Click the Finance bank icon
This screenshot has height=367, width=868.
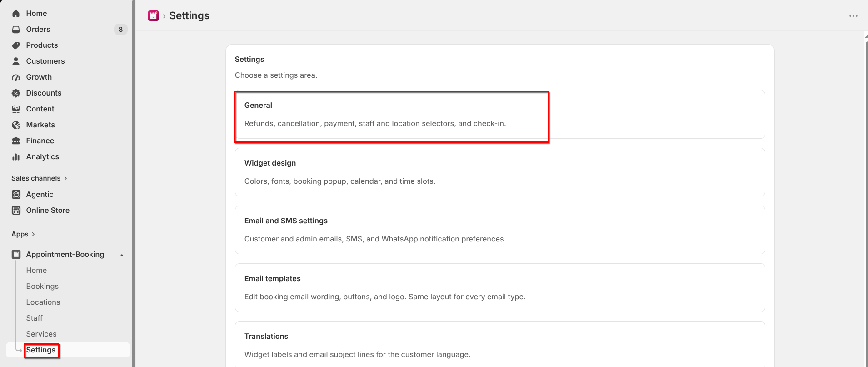(x=16, y=141)
